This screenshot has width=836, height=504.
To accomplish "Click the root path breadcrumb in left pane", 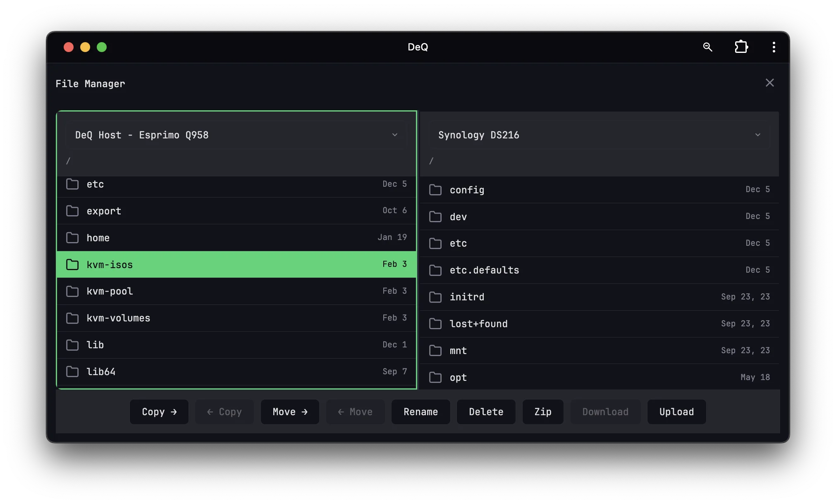I will tap(68, 161).
